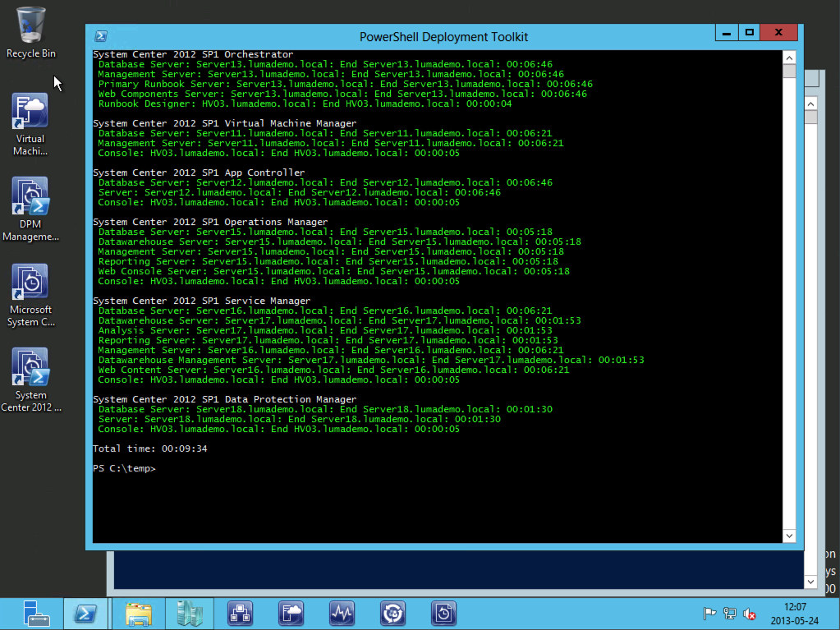Click the 'Runbook Designer: HV03' output line
Screen dimensions: 840x630
pyautogui.click(x=305, y=103)
